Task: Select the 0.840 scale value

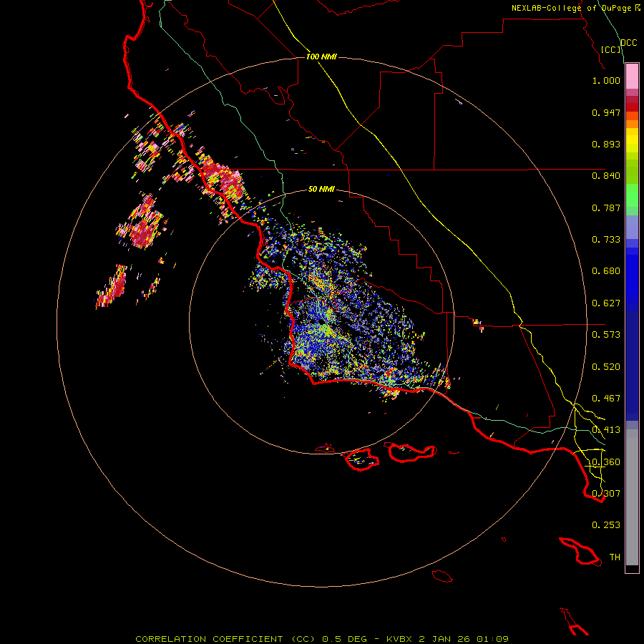Action: pos(606,176)
